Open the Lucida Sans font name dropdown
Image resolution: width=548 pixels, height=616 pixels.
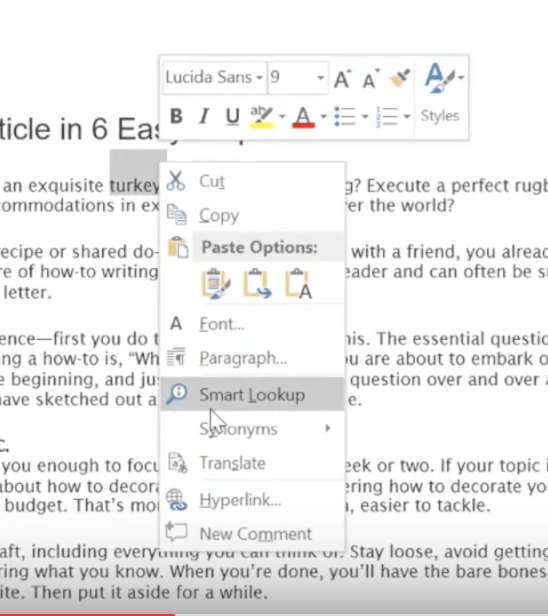[x=215, y=77]
